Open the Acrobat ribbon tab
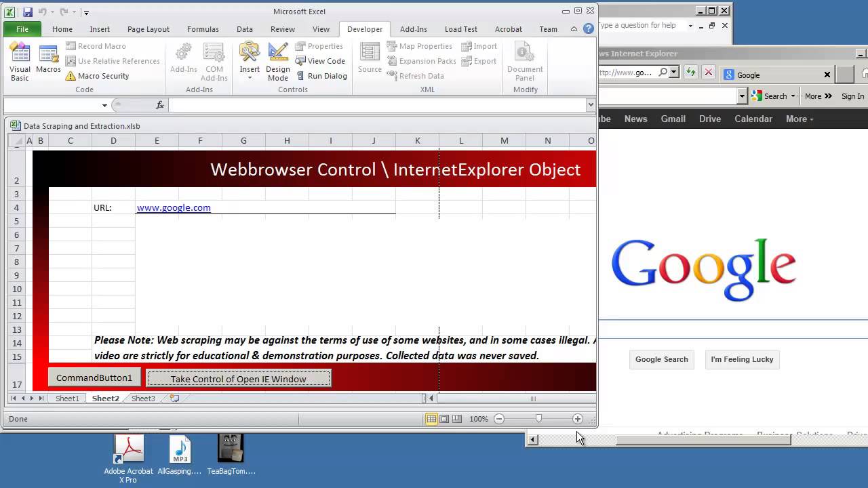This screenshot has width=868, height=488. (509, 29)
